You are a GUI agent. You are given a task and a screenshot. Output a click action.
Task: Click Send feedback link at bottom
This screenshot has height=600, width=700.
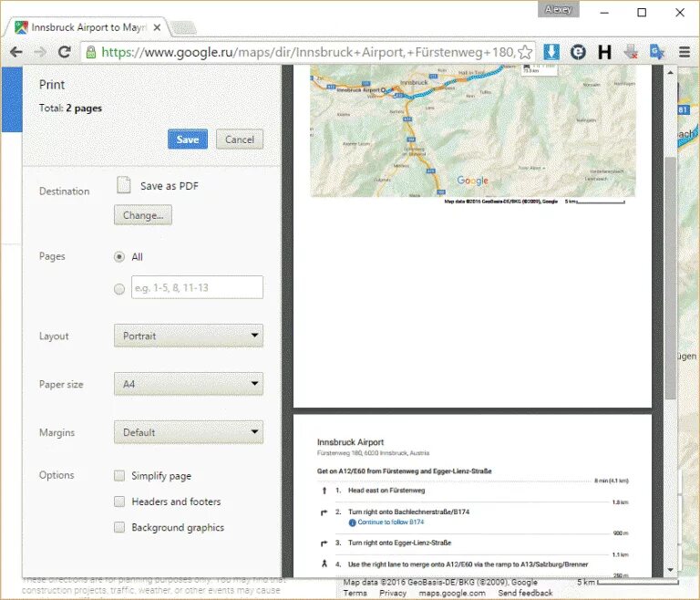coord(525,593)
